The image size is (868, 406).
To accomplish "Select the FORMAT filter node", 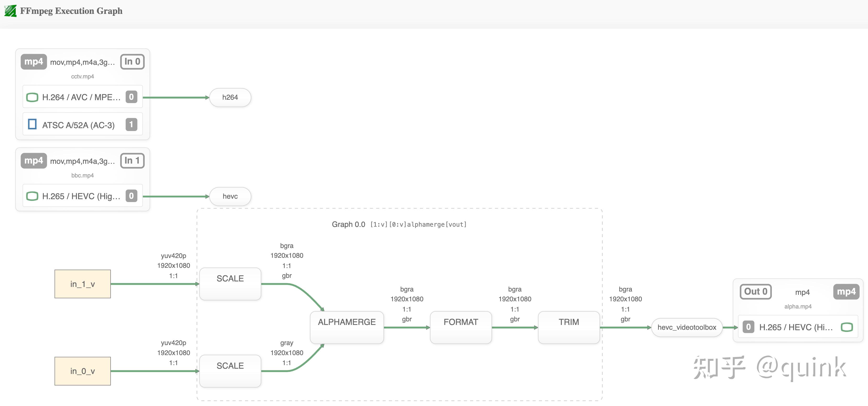I will [461, 327].
